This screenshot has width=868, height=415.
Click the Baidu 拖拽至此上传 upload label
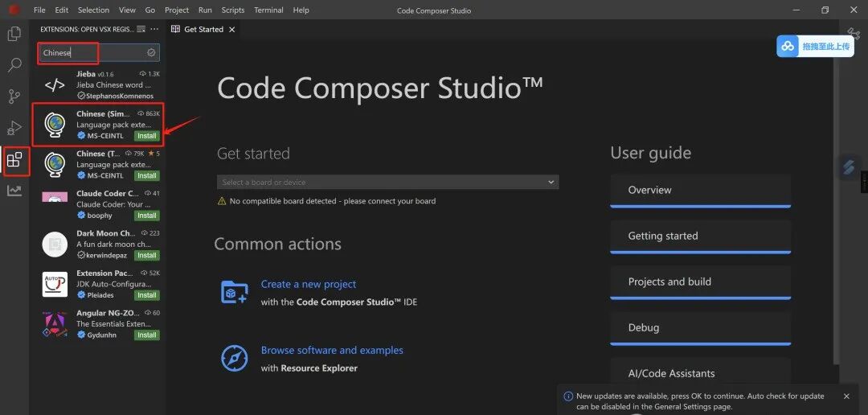[x=825, y=47]
